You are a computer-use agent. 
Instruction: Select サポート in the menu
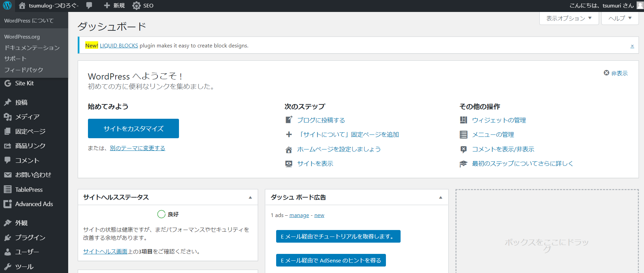click(15, 59)
